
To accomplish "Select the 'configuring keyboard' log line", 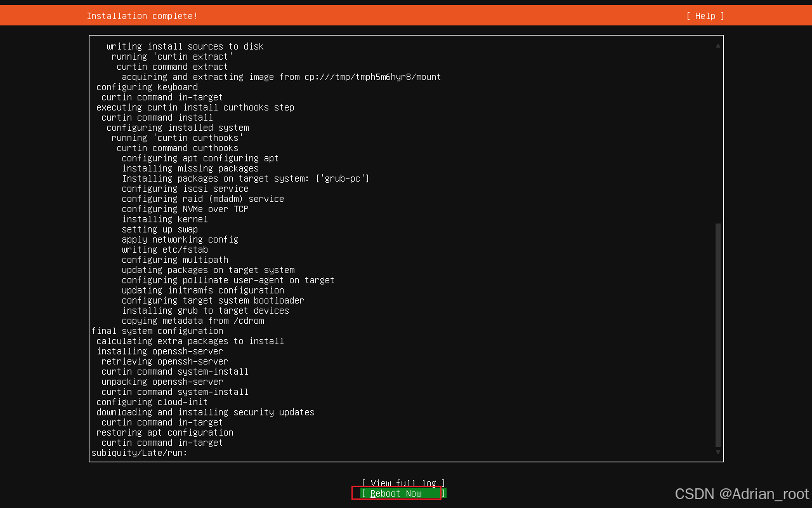I will click(147, 87).
